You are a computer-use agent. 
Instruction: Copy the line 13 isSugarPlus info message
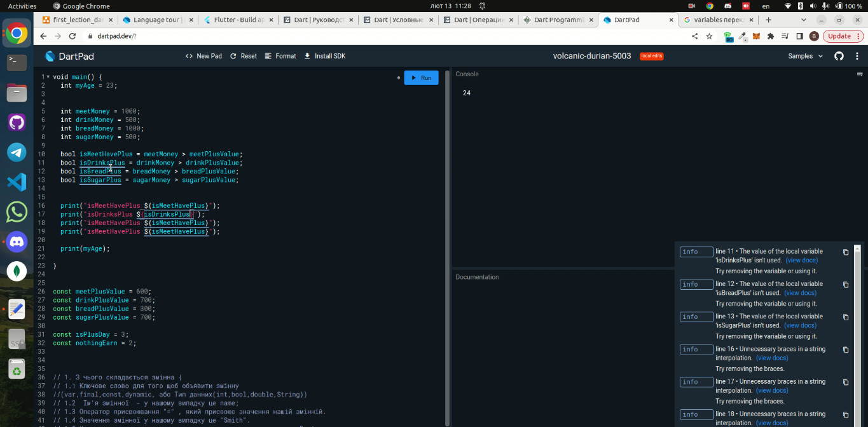click(x=846, y=317)
